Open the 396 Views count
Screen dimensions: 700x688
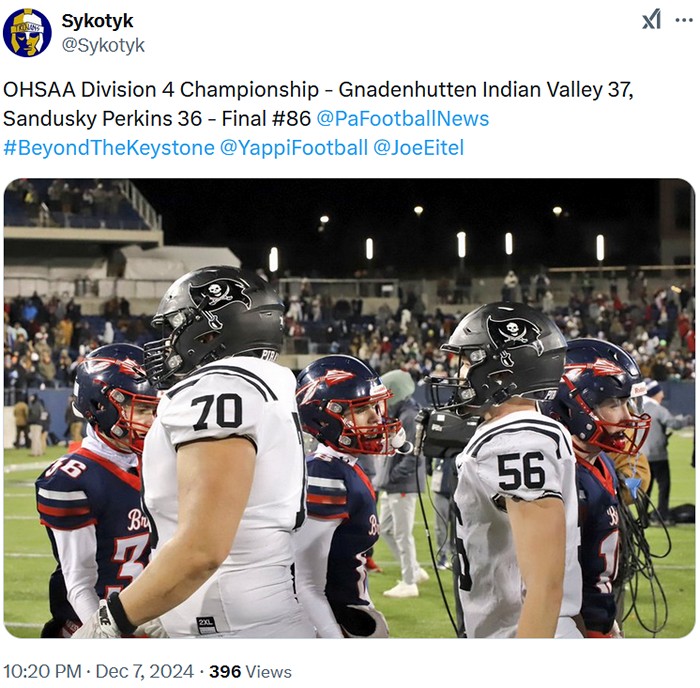click(250, 671)
